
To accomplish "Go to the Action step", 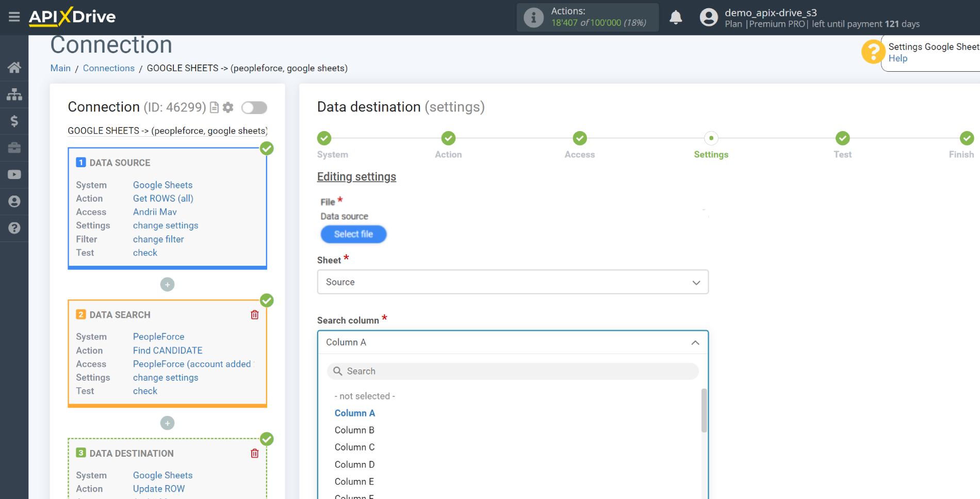I will [x=448, y=138].
